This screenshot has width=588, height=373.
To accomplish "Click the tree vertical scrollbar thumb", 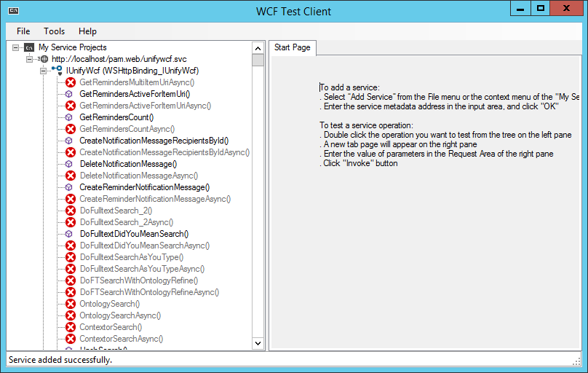I will [x=258, y=60].
